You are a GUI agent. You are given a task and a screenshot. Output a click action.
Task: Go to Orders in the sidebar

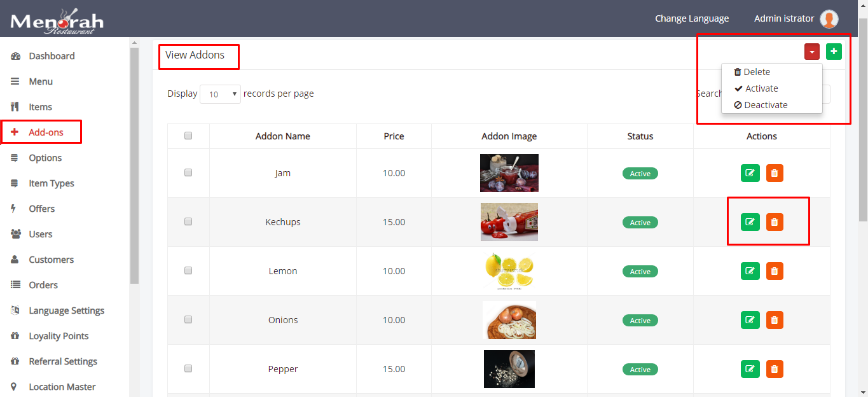pyautogui.click(x=43, y=285)
